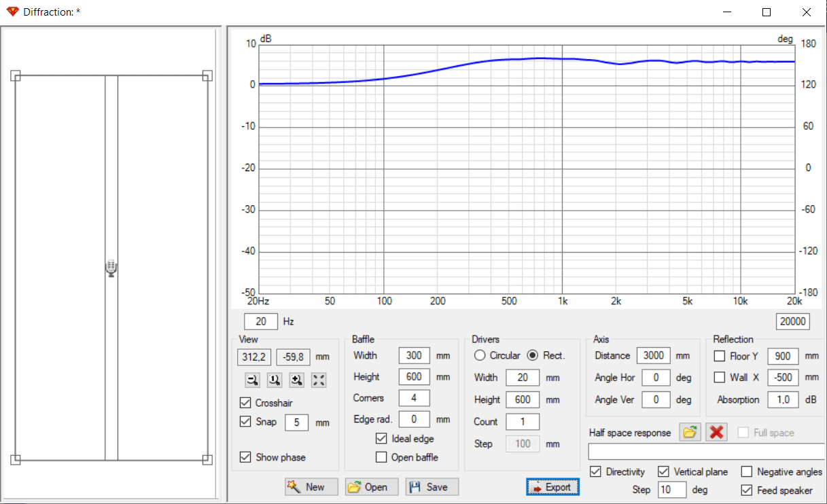Edit Baffle Height field
The width and height of the screenshot is (827, 504).
[415, 376]
